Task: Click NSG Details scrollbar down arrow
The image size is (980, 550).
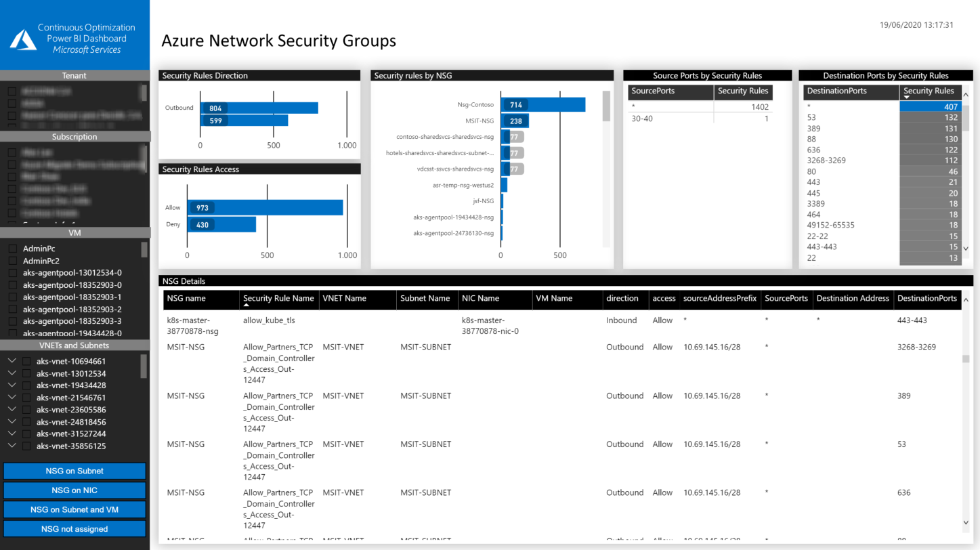Action: point(966,522)
